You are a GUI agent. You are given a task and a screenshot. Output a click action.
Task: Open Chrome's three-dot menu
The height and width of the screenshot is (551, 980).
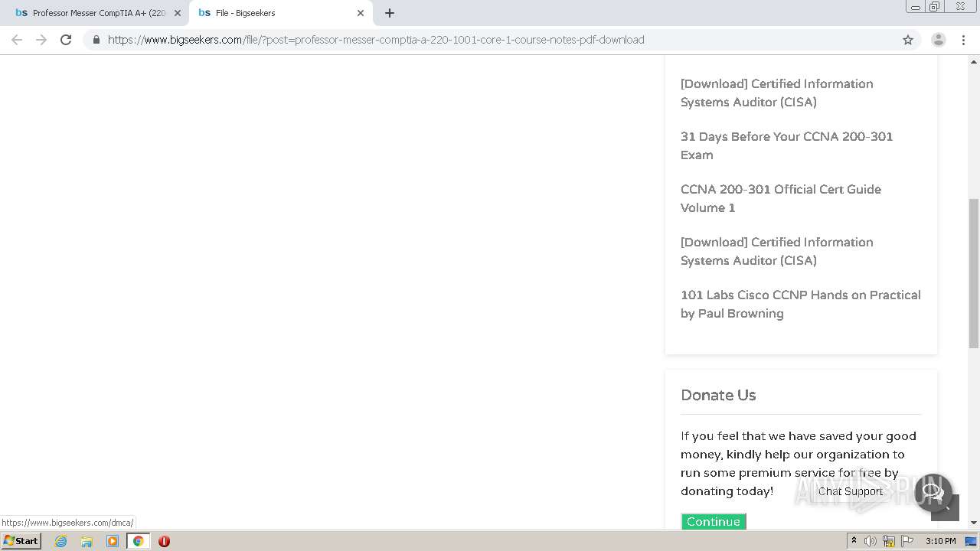click(963, 40)
